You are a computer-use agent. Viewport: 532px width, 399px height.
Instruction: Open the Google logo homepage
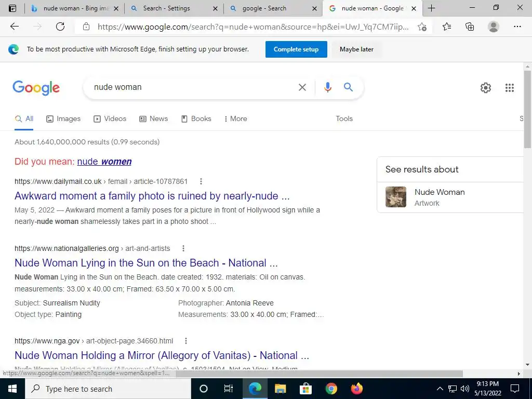[x=36, y=88]
